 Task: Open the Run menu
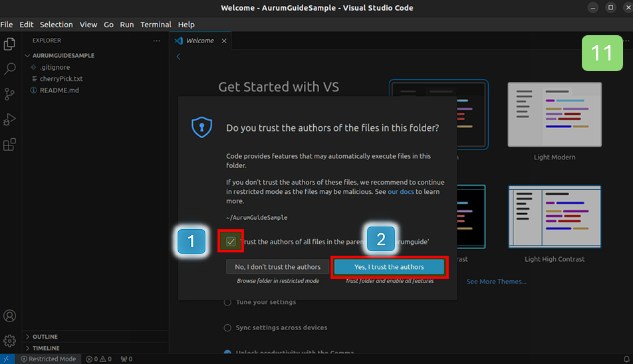pyautogui.click(x=127, y=25)
